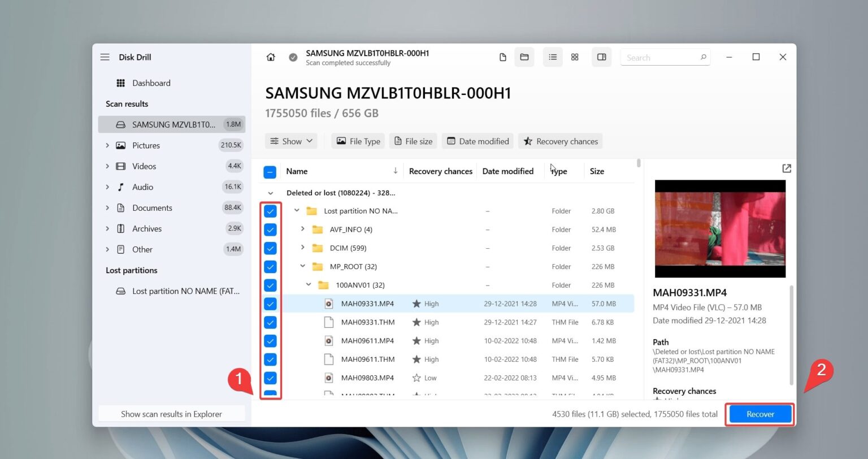Uncheck the DCIM folder checkbox

click(270, 248)
